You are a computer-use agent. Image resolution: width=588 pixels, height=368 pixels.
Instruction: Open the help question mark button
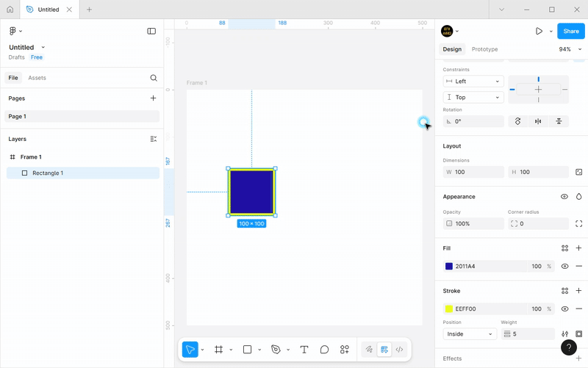click(x=569, y=347)
